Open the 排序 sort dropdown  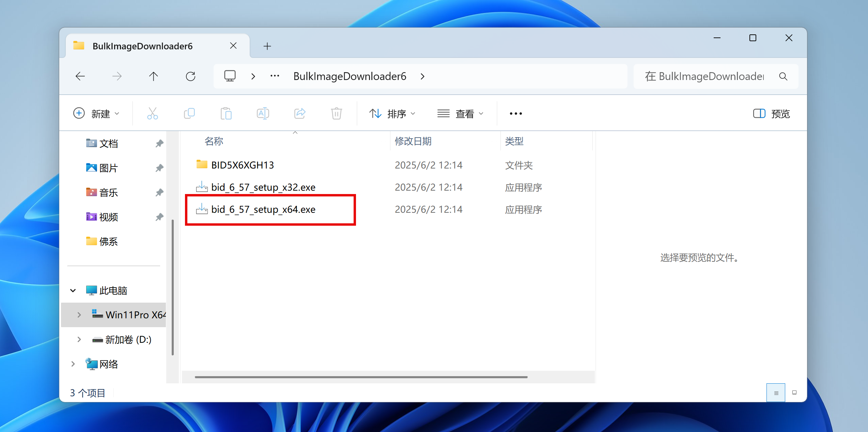point(392,113)
